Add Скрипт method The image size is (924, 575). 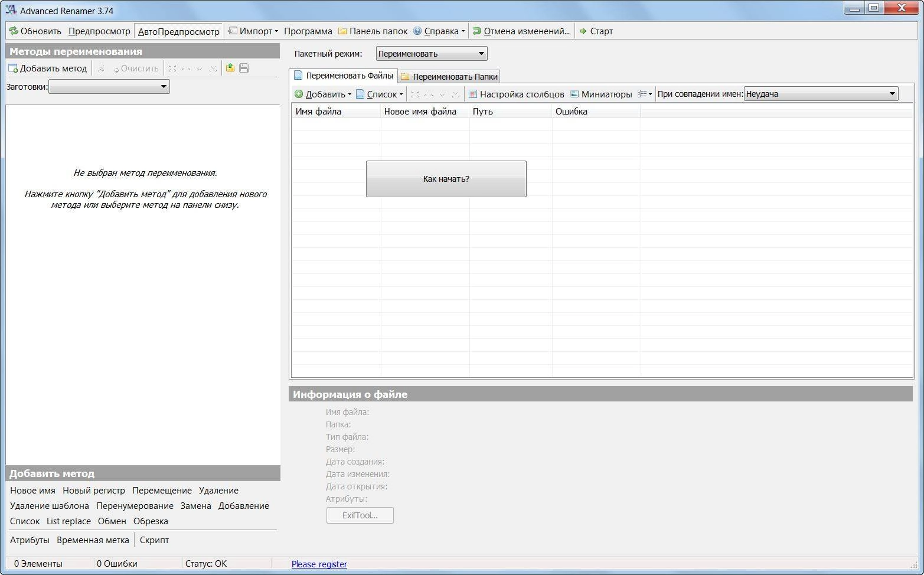[x=154, y=540]
